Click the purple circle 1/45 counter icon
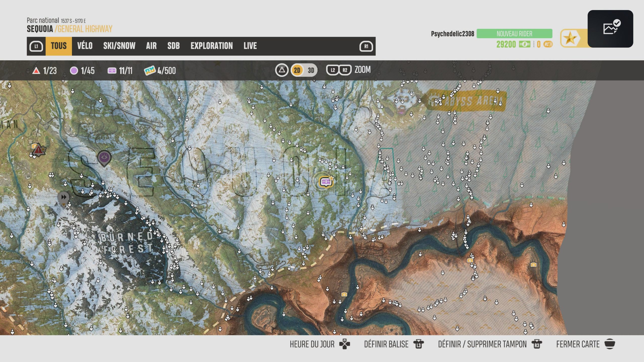Image resolution: width=644 pixels, height=362 pixels. (x=74, y=71)
